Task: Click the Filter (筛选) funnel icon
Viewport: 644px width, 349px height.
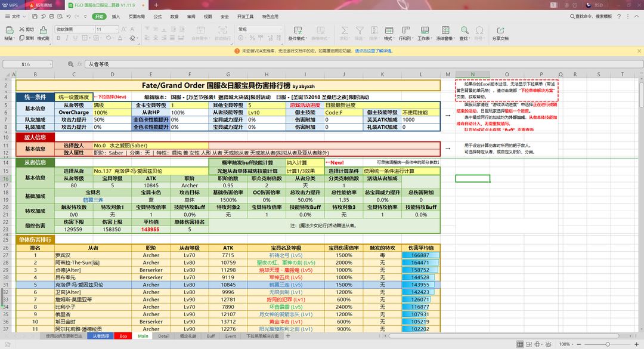Action: [x=360, y=30]
